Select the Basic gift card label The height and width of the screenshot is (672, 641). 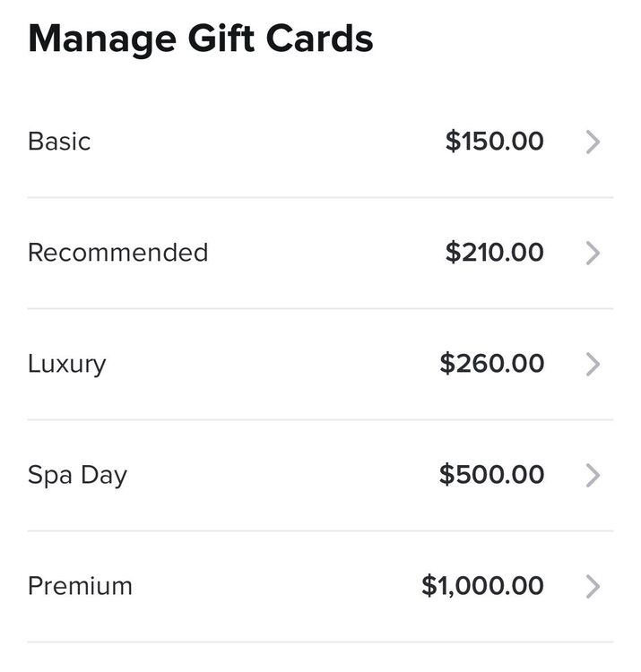click(x=59, y=142)
